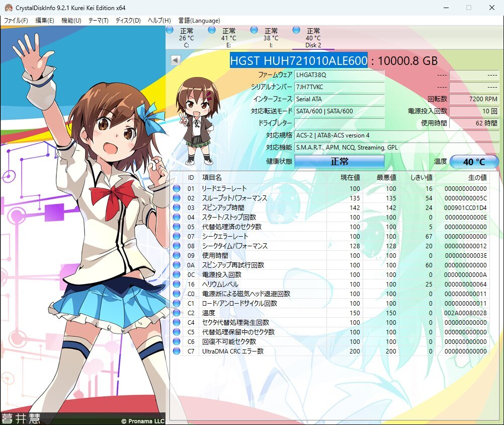Click the 40 °C temperature button
The image size is (504, 425).
[473, 161]
